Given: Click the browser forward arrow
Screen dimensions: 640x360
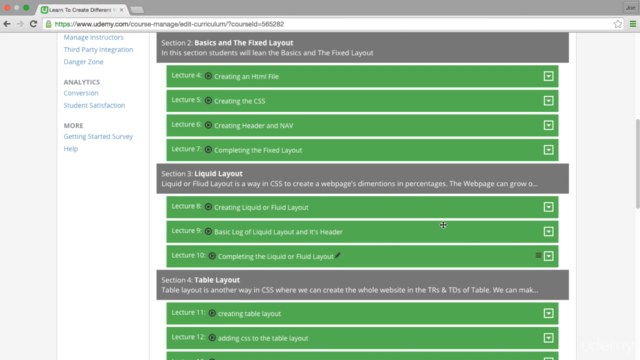Looking at the screenshot, I should [x=20, y=24].
